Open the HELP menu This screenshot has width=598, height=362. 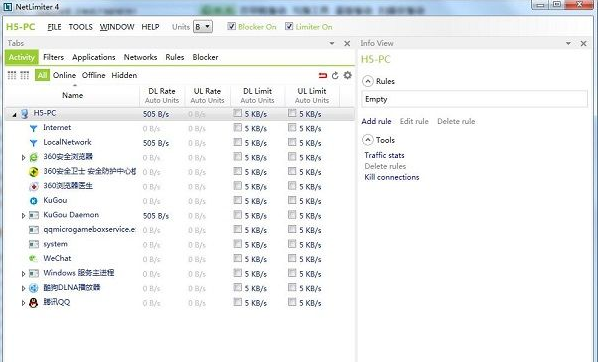pyautogui.click(x=150, y=27)
